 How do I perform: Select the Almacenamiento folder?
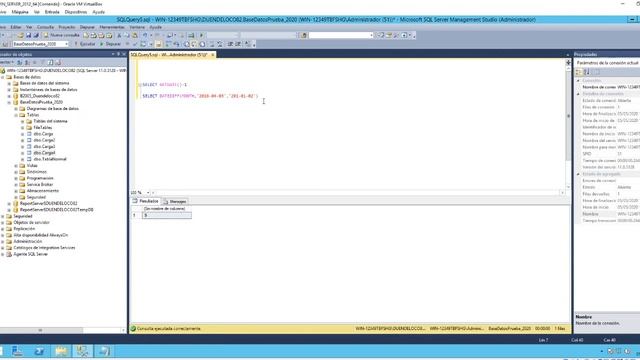[x=42, y=191]
